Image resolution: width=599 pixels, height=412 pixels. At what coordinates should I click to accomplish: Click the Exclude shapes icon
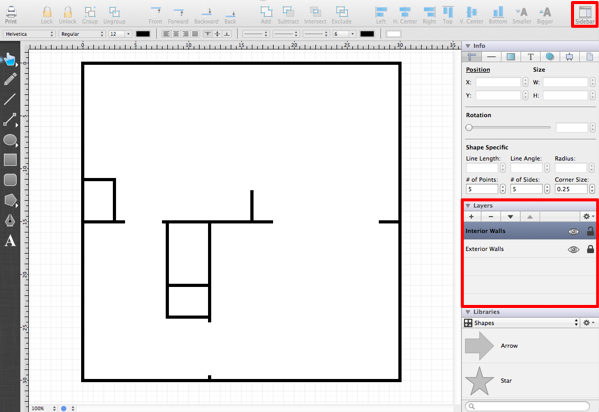tap(342, 15)
